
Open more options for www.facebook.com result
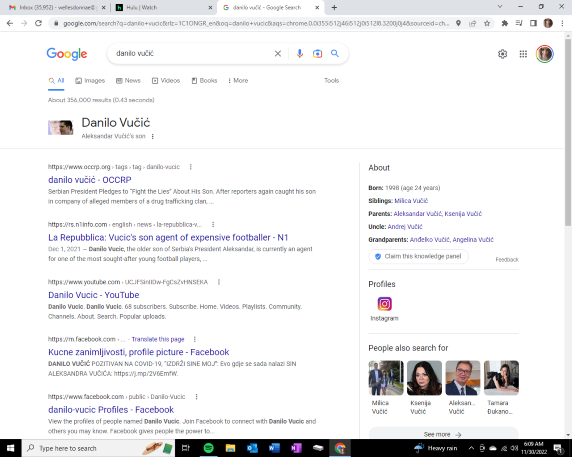pos(196,396)
